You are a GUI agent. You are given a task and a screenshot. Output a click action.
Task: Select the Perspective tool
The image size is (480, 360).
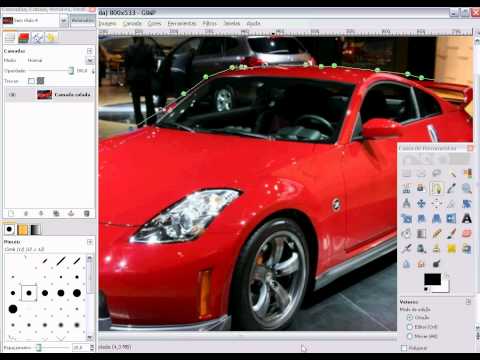point(436,219)
